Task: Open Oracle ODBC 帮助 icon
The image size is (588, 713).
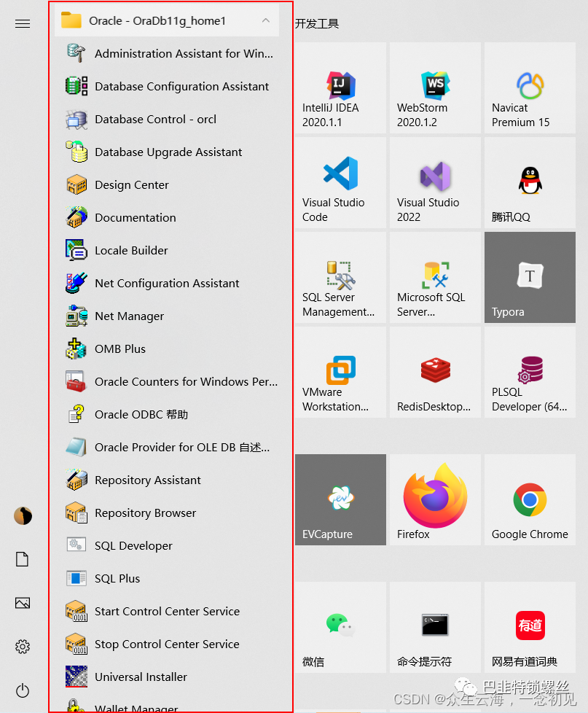Action: (x=77, y=414)
